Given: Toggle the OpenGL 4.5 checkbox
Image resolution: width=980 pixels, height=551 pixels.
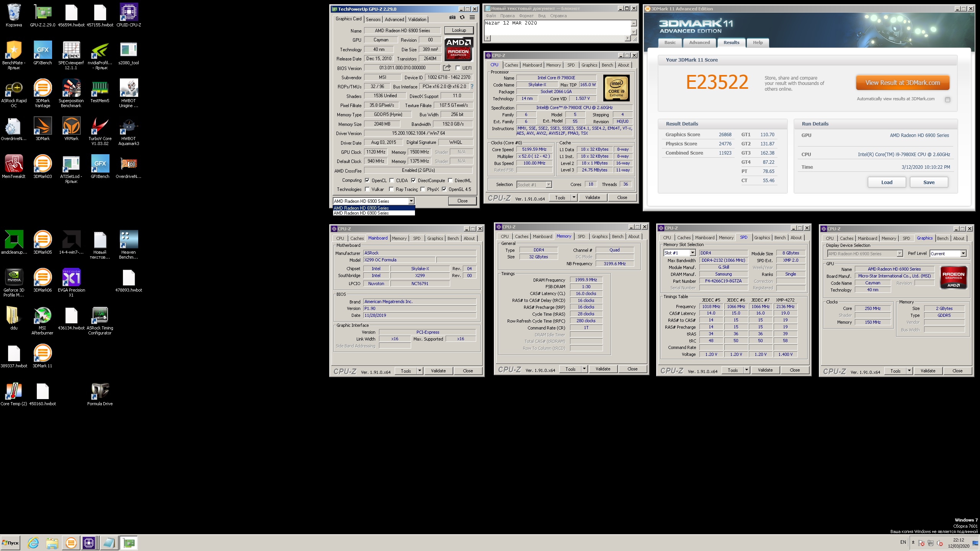Looking at the screenshot, I should (x=444, y=189).
